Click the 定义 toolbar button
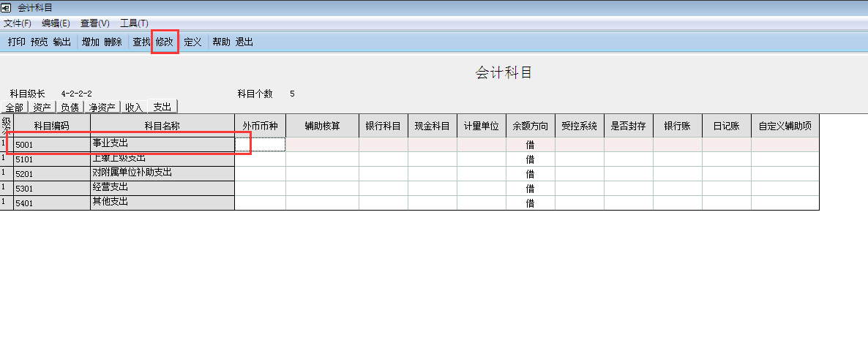This screenshot has height=359, width=868. [x=192, y=42]
